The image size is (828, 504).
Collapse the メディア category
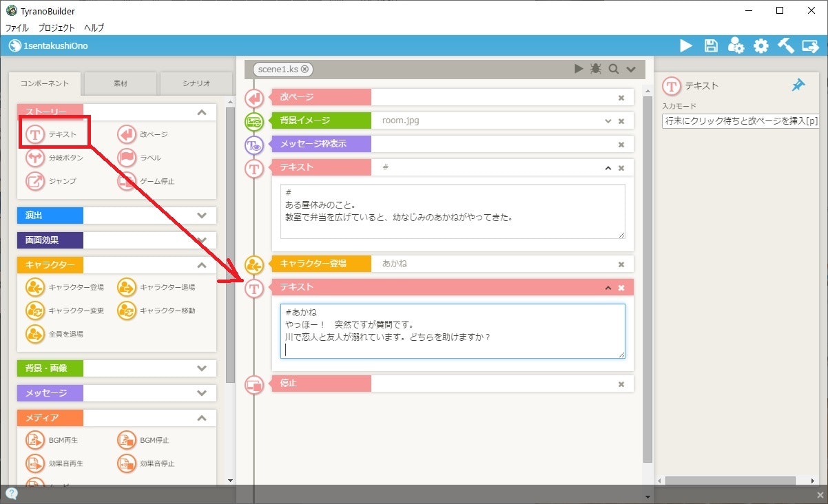pos(201,418)
